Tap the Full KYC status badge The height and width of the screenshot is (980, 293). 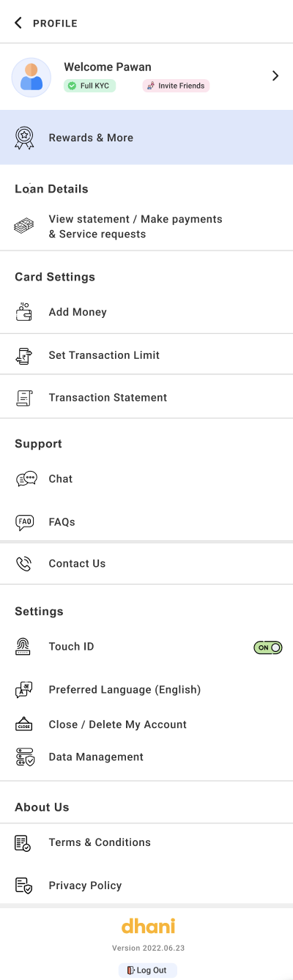(89, 86)
